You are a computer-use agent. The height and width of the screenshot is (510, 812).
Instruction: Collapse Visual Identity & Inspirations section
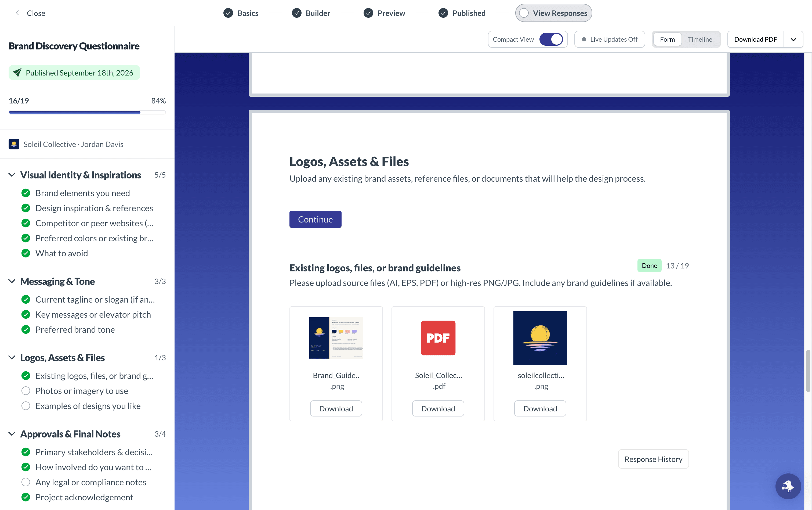12,175
